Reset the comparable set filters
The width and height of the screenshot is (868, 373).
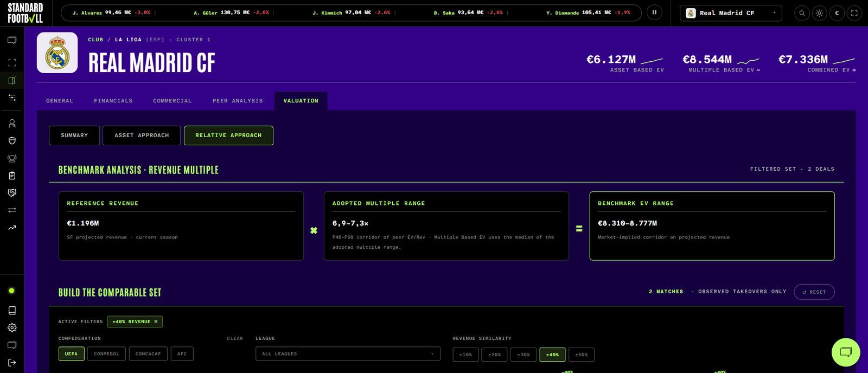(x=814, y=292)
